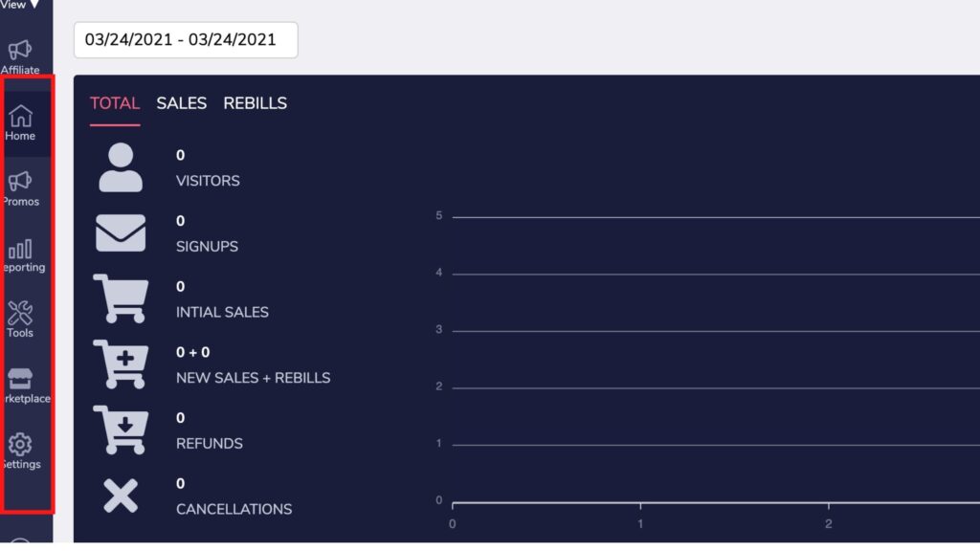
Task: Click the VISITORS stat label
Action: point(208,181)
